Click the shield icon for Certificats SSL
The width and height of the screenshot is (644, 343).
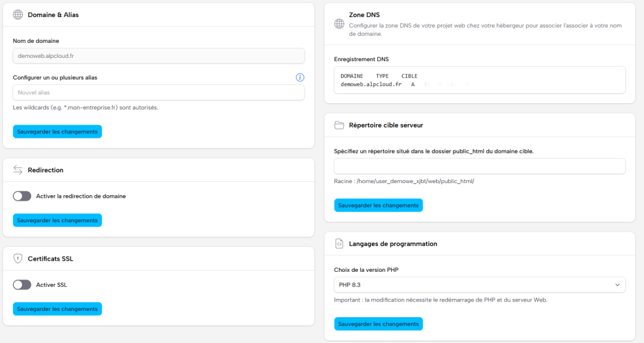[x=18, y=259]
